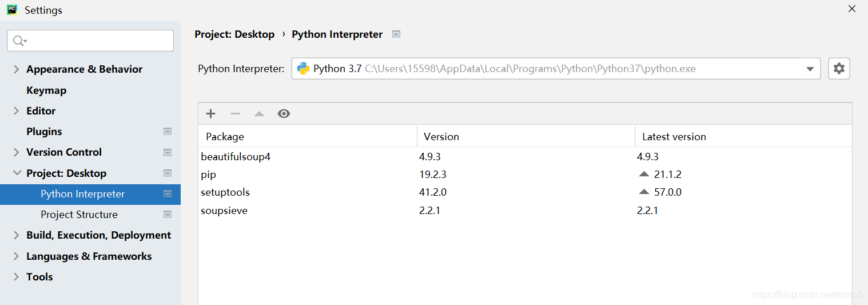Select Project Structure in the sidebar
868x305 pixels.
[x=79, y=215]
